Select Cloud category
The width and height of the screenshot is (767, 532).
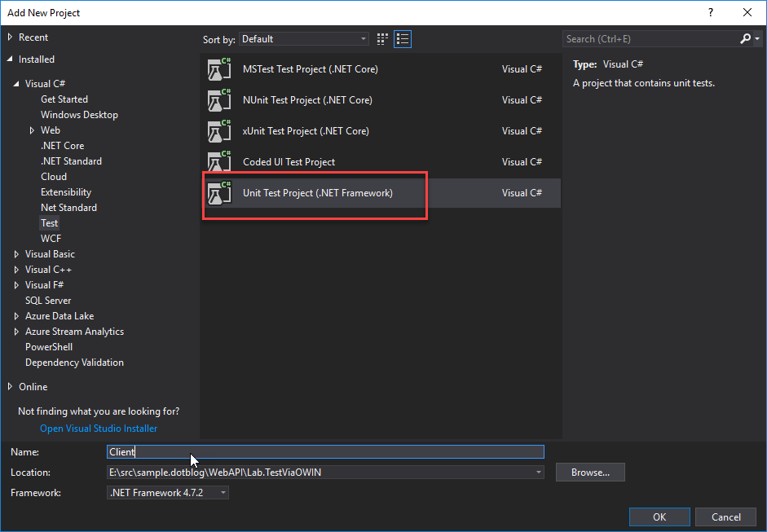tap(54, 177)
